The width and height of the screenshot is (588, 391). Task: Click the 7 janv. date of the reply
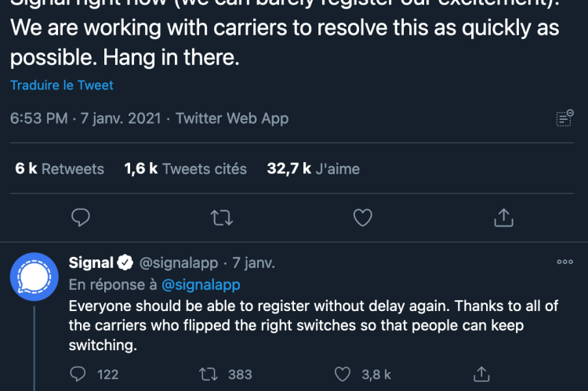[x=253, y=262]
